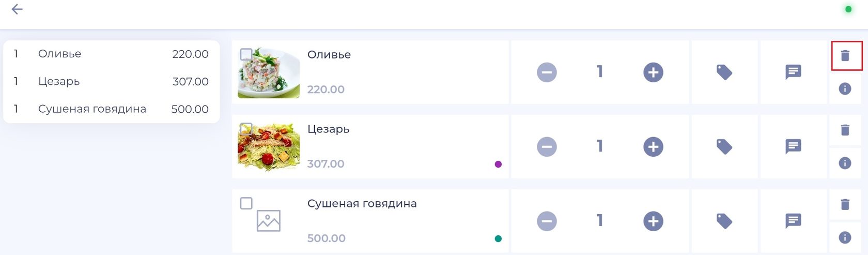Open info for the Оливье item
The width and height of the screenshot is (868, 255).
[845, 89]
